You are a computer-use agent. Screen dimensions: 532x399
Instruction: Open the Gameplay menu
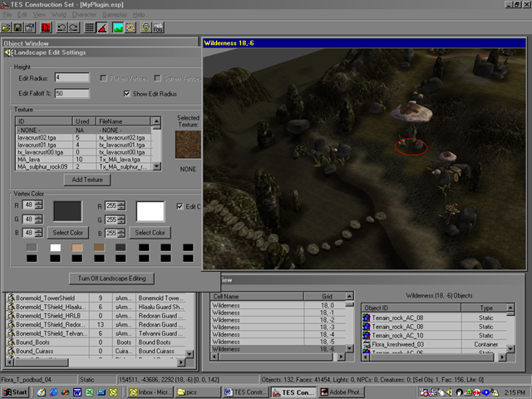[x=113, y=15]
